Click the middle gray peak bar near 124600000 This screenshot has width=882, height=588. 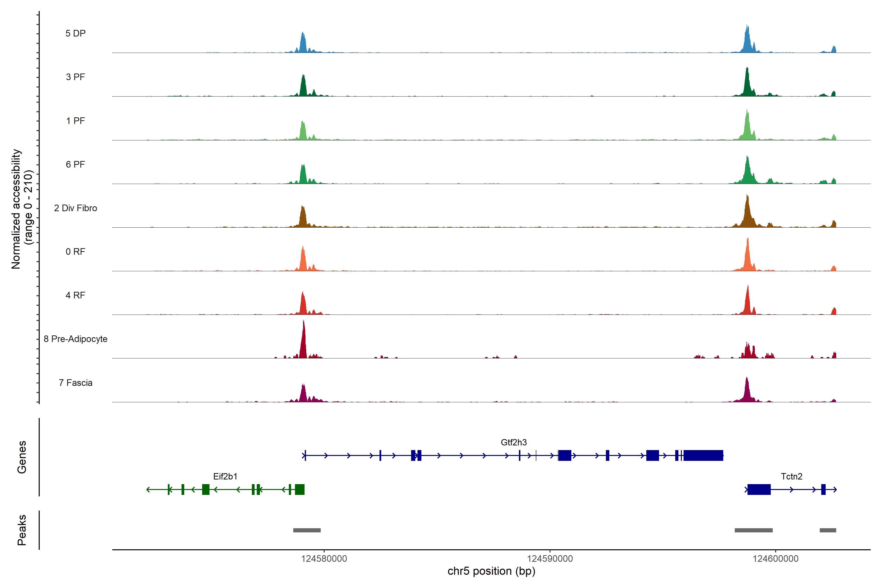click(753, 530)
